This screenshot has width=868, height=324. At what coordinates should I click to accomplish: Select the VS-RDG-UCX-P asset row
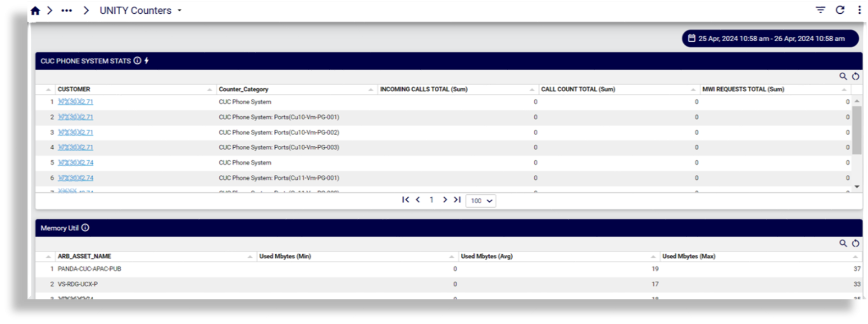click(448, 284)
